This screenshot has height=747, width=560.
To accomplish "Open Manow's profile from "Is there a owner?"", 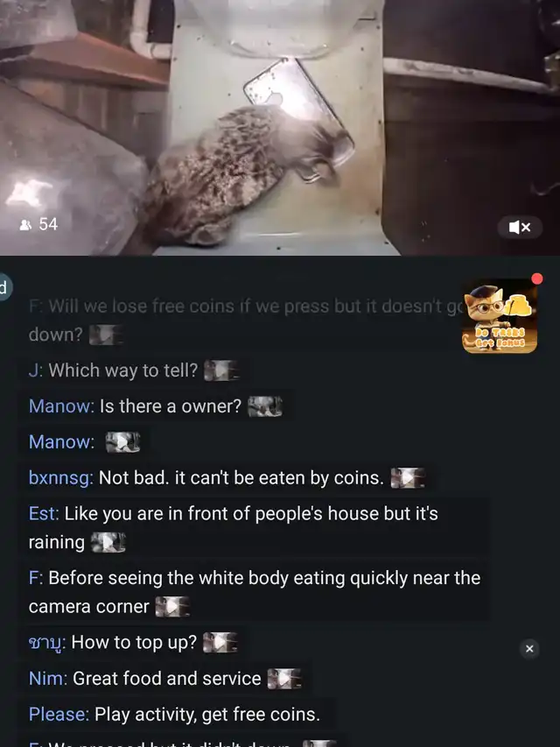I will pos(61,406).
